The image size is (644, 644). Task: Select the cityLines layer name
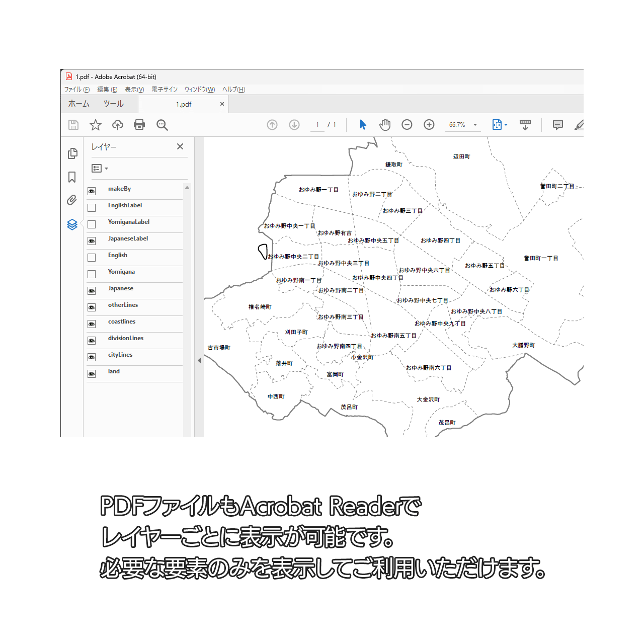pos(120,355)
